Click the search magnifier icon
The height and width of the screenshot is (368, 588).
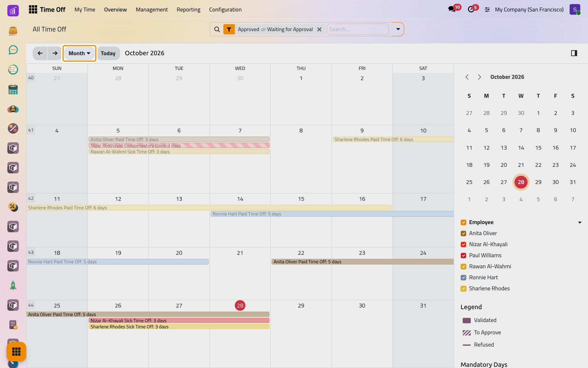point(217,29)
